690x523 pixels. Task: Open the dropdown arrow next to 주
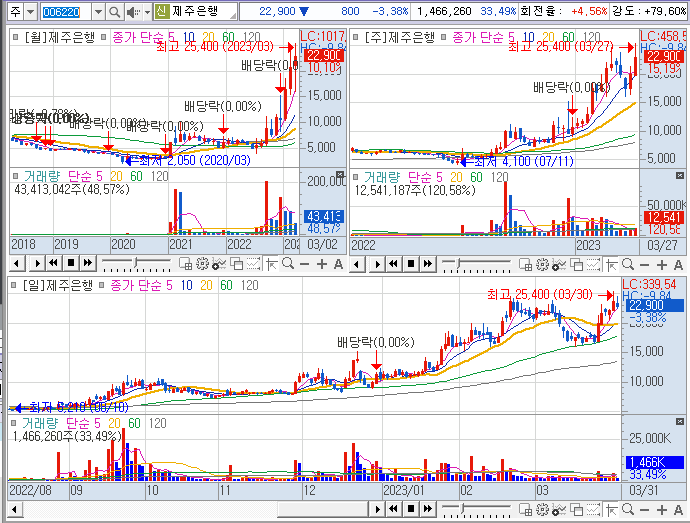30,12
